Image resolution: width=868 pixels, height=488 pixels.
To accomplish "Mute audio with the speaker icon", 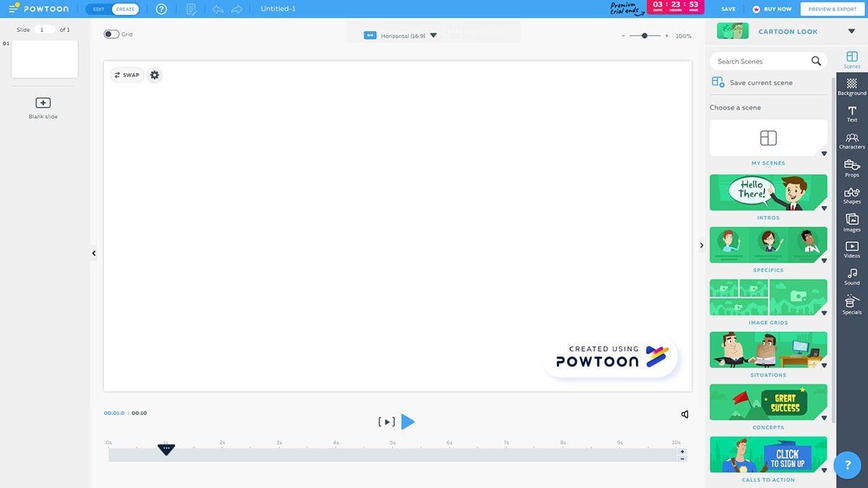I will click(x=684, y=414).
